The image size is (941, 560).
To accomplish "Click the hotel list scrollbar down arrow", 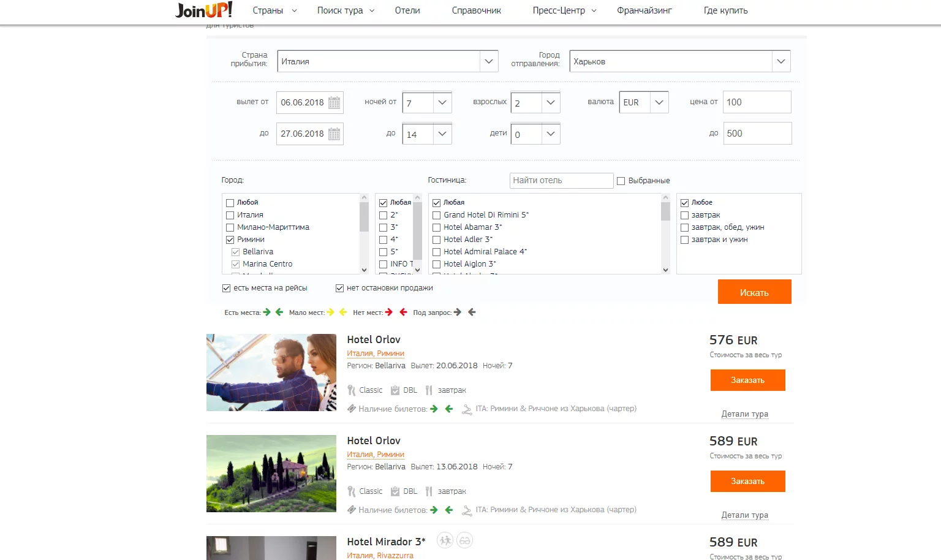I will tap(665, 270).
